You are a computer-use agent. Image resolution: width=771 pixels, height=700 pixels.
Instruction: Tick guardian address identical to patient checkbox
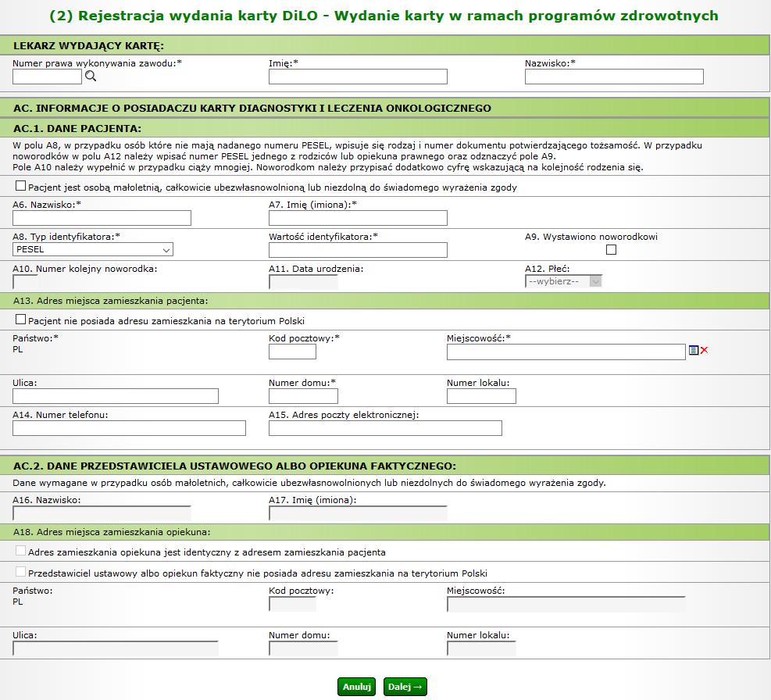coord(20,551)
